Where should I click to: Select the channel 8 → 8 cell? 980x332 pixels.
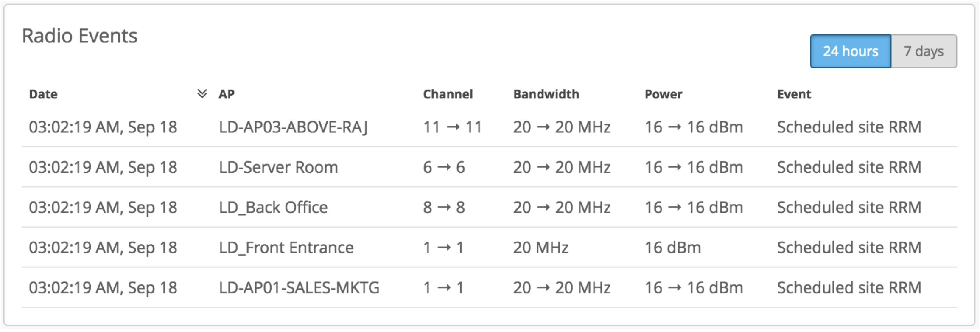[444, 208]
